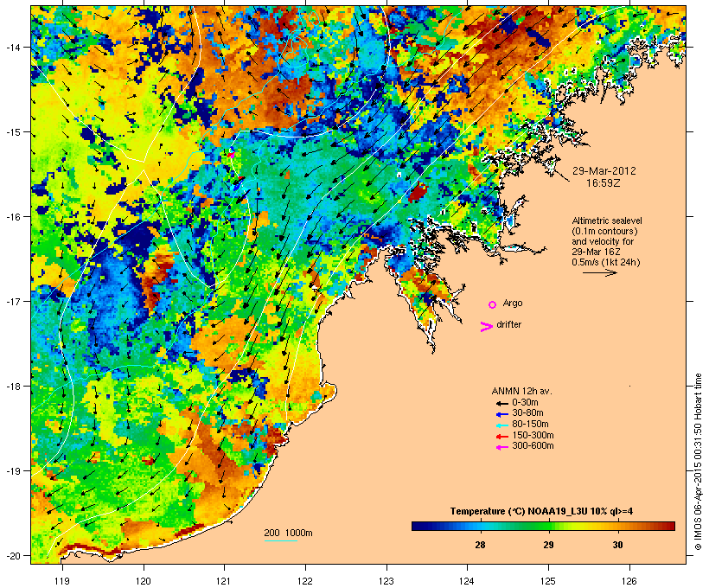Click the latitude axis label -16
709x588 pixels.
12,217
